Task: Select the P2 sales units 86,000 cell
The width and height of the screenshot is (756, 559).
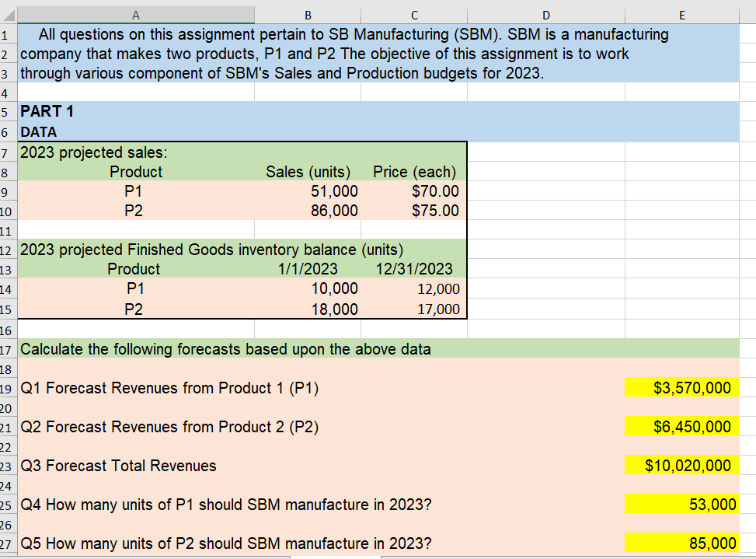Action: click(x=308, y=211)
